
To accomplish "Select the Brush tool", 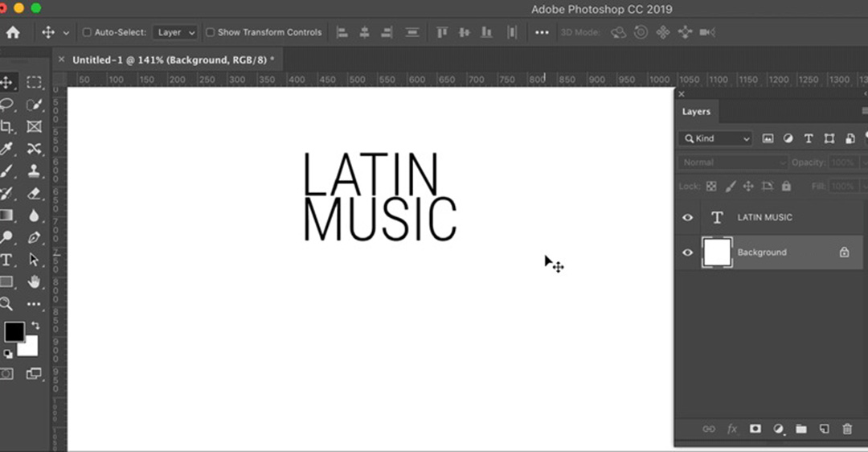I will point(6,171).
